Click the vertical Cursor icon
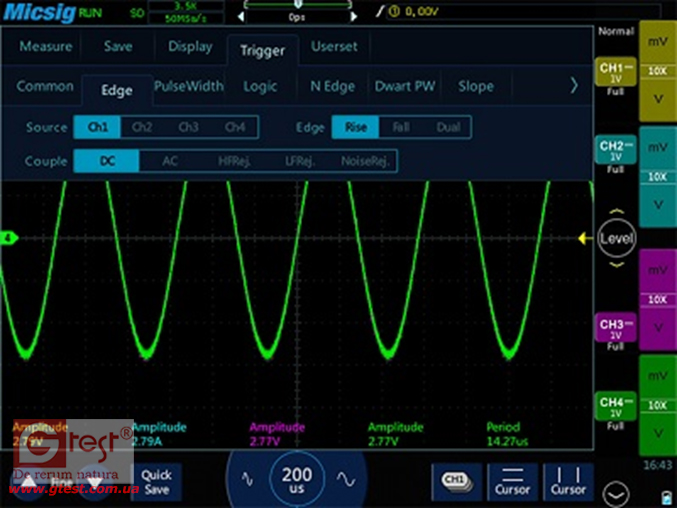This screenshot has height=508, width=677. pyautogui.click(x=568, y=481)
